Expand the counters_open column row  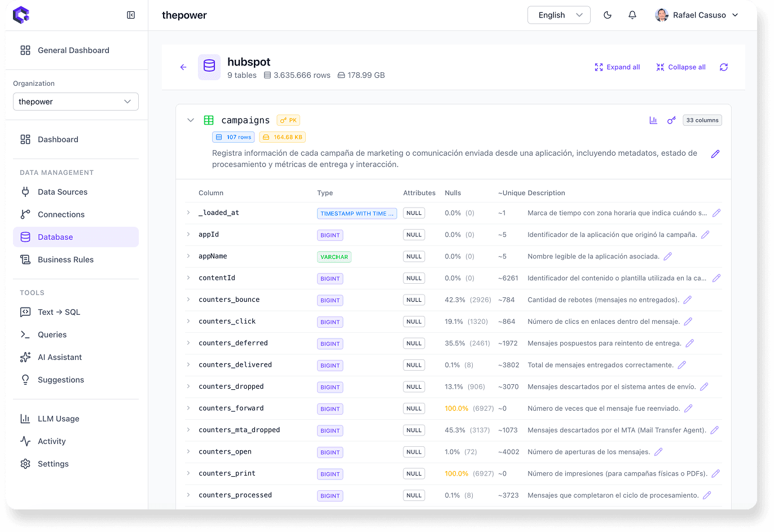coord(188,451)
